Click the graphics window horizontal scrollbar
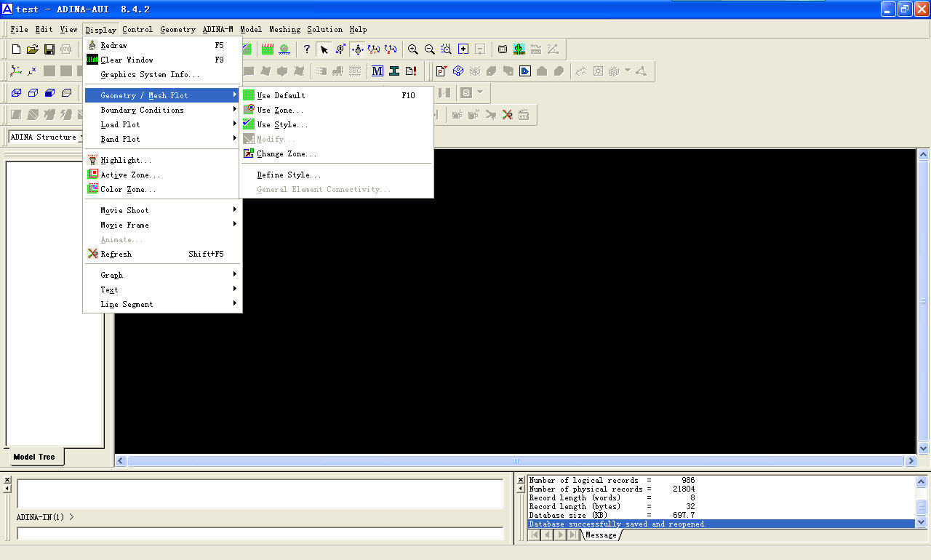 [x=516, y=461]
